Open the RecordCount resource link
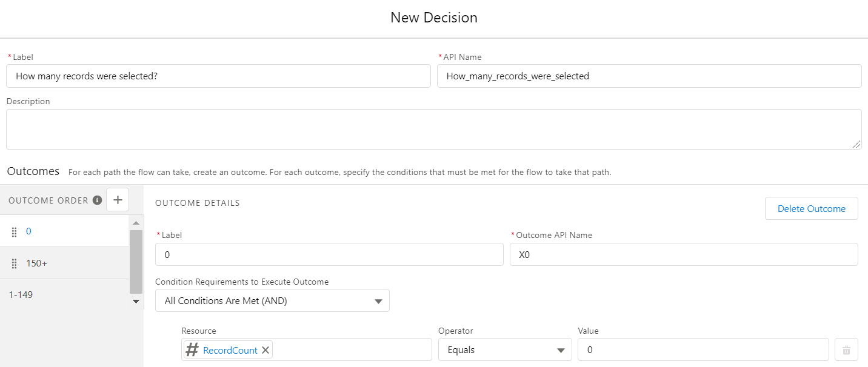Viewport: 868px width, 367px height. coord(232,349)
